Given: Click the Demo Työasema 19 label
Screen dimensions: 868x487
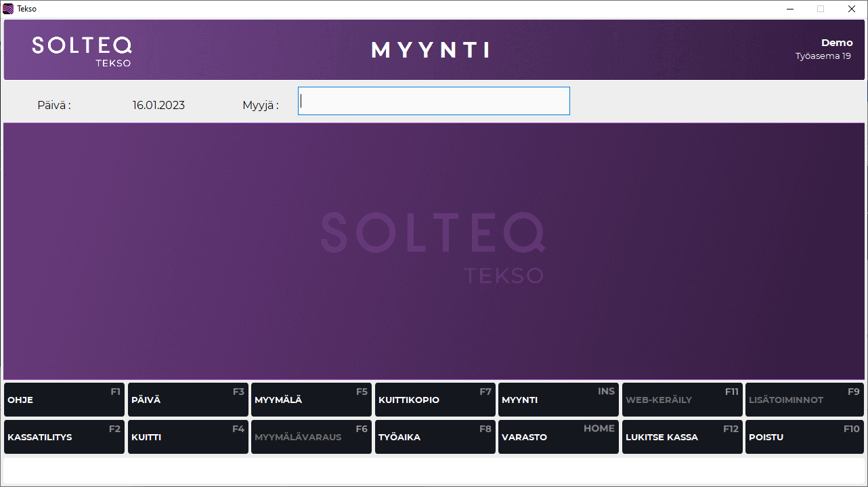Looking at the screenshot, I should coord(823,49).
